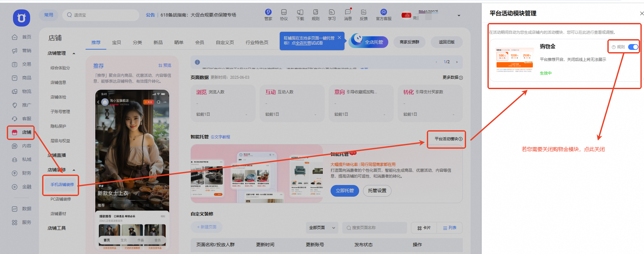The width and height of the screenshot is (644, 254).
Task: Toggle off the 购物金 module switch
Action: point(633,47)
